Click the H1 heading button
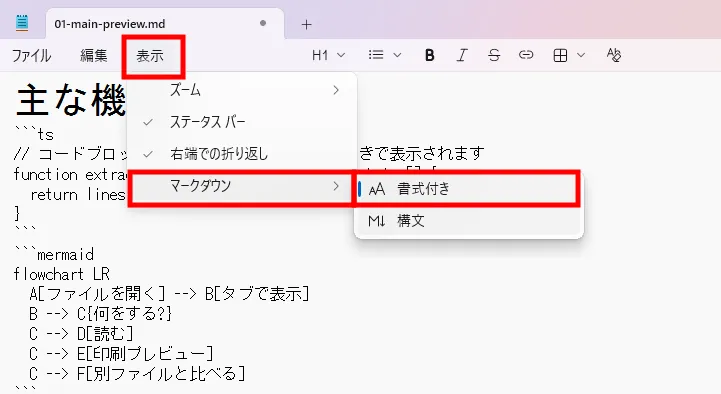 pos(320,56)
